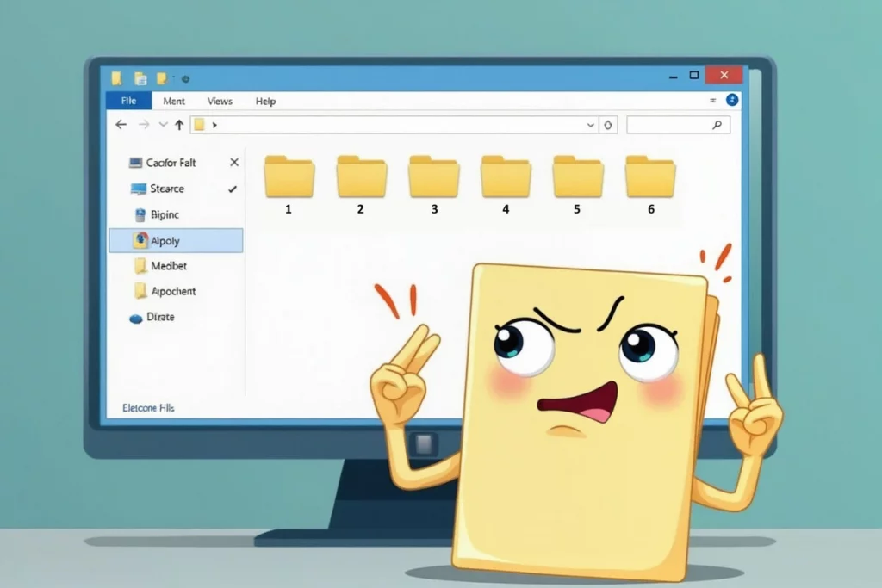The width and height of the screenshot is (882, 588).
Task: Open the recent locations chevron dropdown
Action: [161, 125]
